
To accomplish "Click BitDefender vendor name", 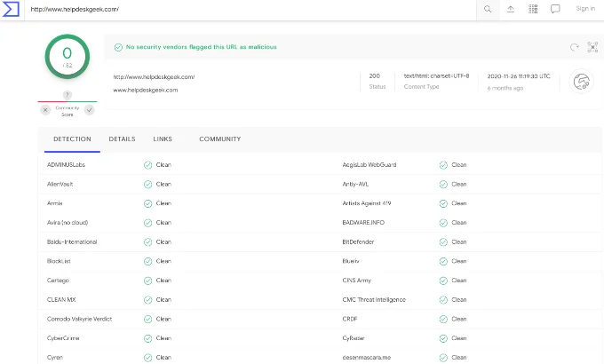I will pyautogui.click(x=358, y=241).
